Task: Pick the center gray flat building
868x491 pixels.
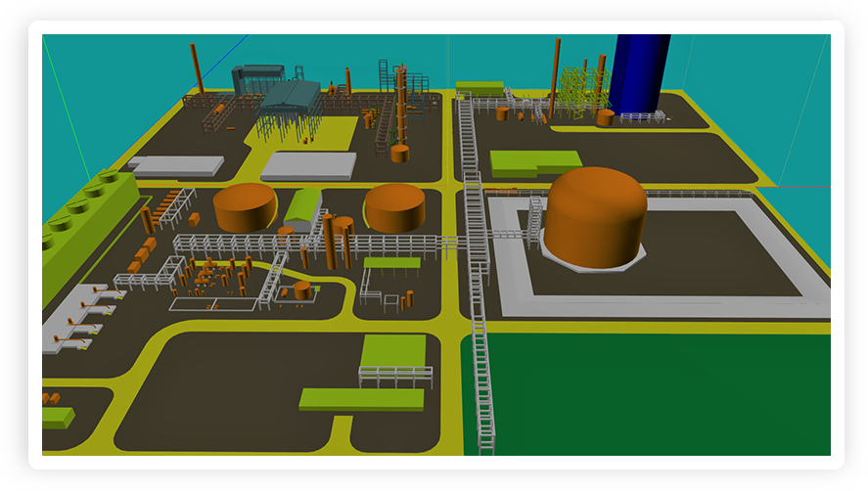Action: coord(308,166)
